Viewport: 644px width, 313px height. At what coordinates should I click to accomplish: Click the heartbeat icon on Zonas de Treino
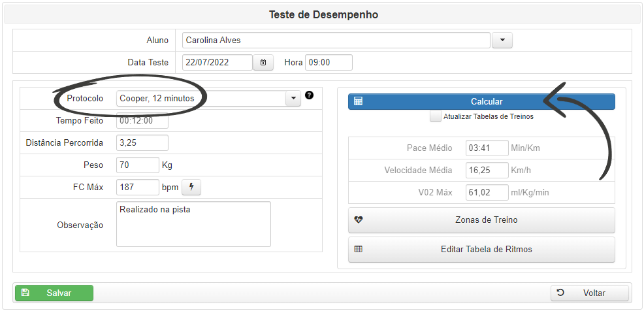pos(358,220)
